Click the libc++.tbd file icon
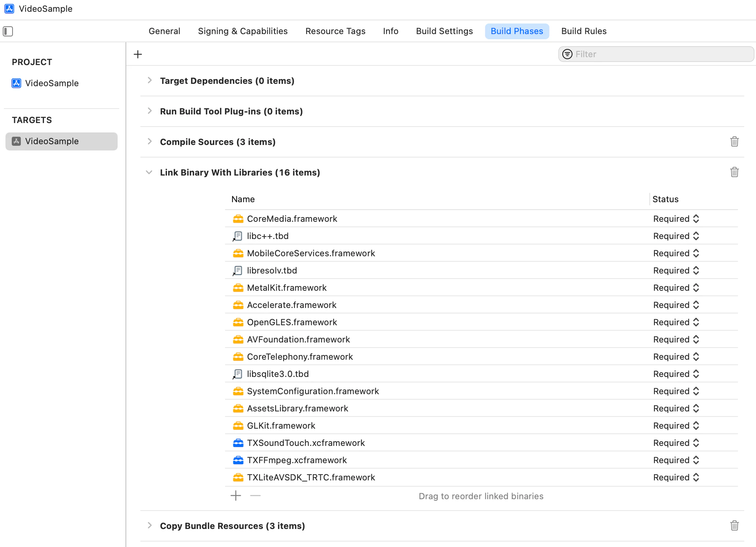The width and height of the screenshot is (756, 547). pos(238,236)
